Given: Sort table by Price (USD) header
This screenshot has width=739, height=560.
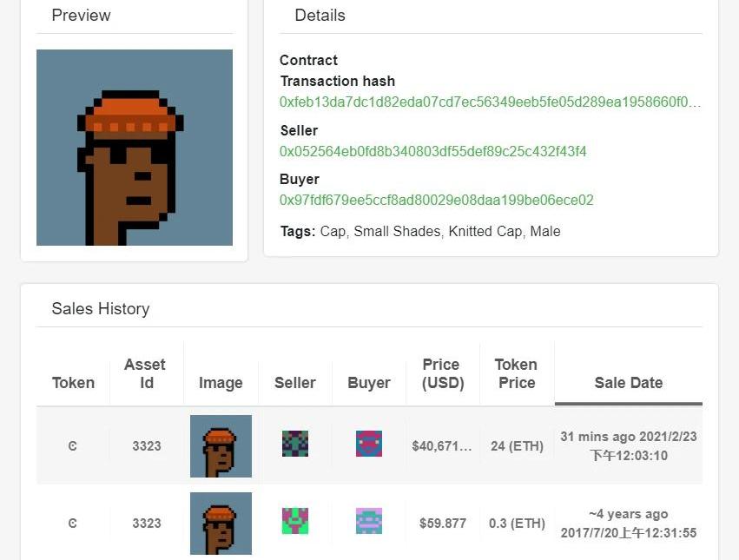Looking at the screenshot, I should (443, 373).
